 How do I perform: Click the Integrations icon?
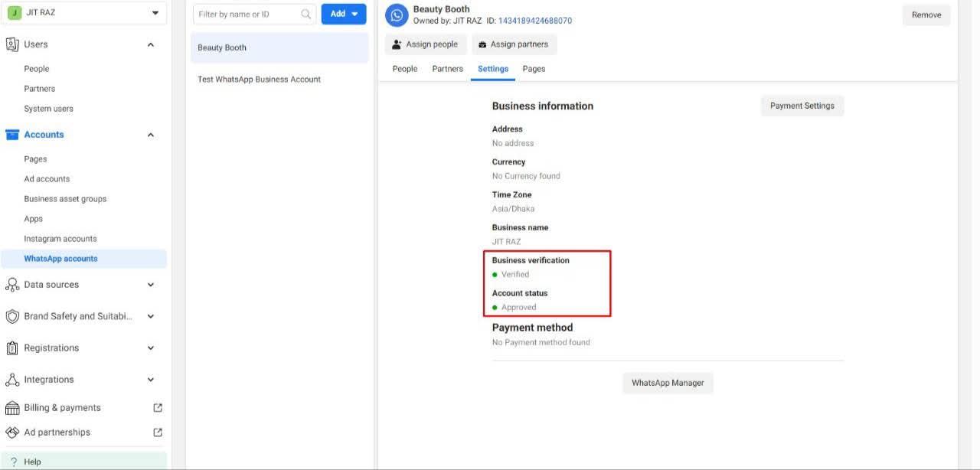tap(12, 380)
